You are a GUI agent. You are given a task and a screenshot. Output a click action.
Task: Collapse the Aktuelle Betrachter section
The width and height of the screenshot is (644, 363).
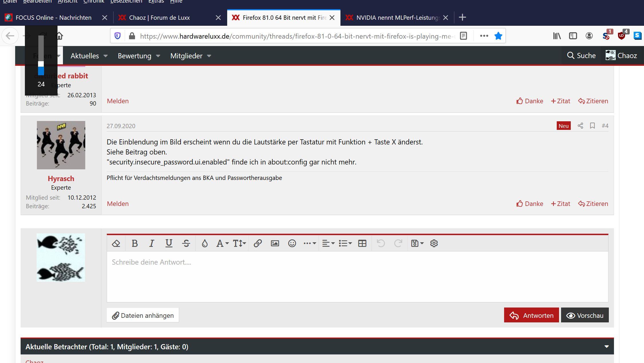[606, 347]
